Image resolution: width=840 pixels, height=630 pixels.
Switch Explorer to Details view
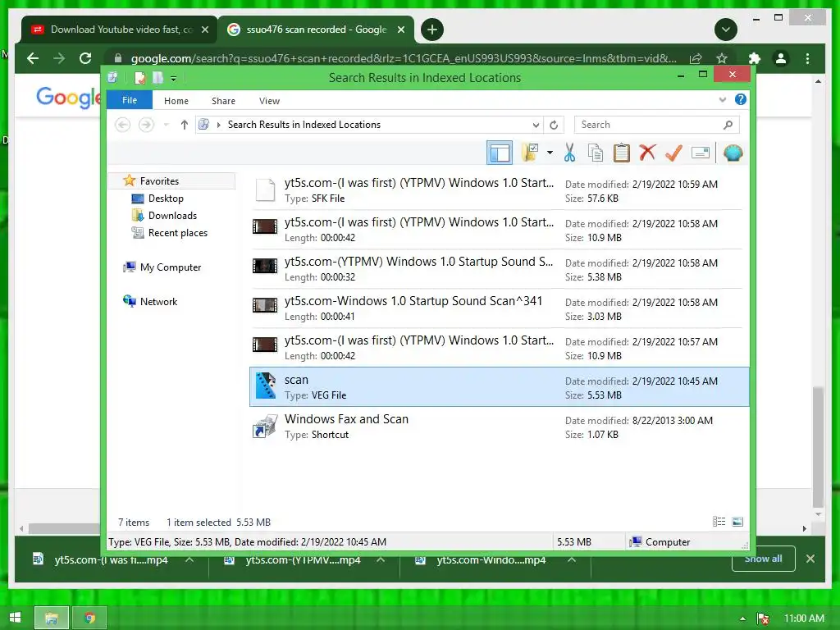point(719,522)
